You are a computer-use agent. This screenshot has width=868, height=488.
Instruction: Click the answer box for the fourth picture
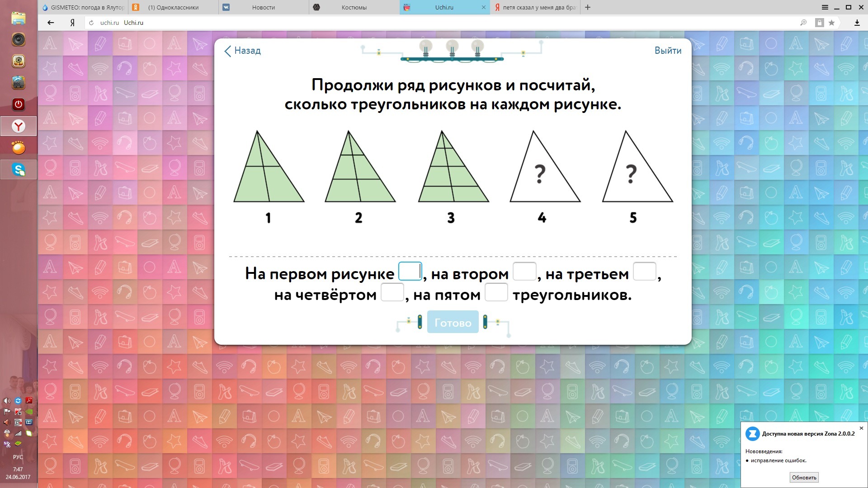click(392, 292)
